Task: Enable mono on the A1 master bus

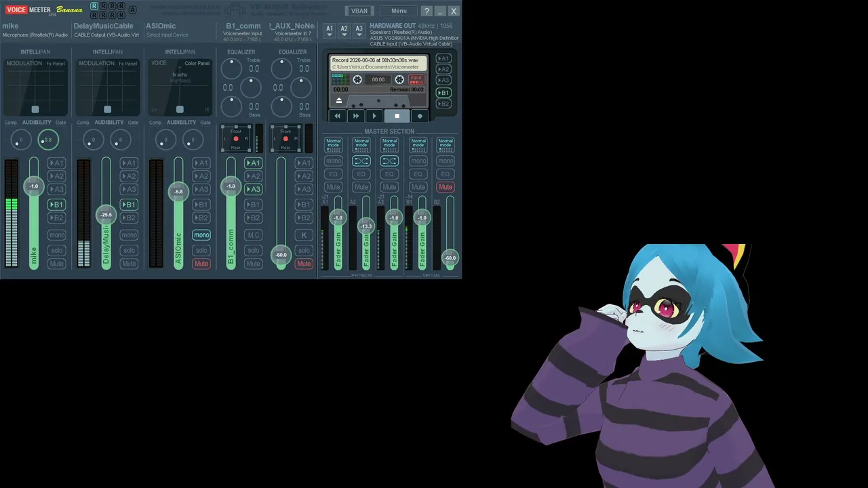Action: pyautogui.click(x=334, y=161)
